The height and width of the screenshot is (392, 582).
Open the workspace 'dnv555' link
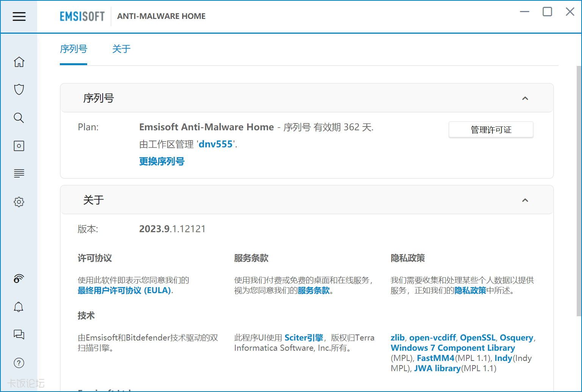coord(216,144)
